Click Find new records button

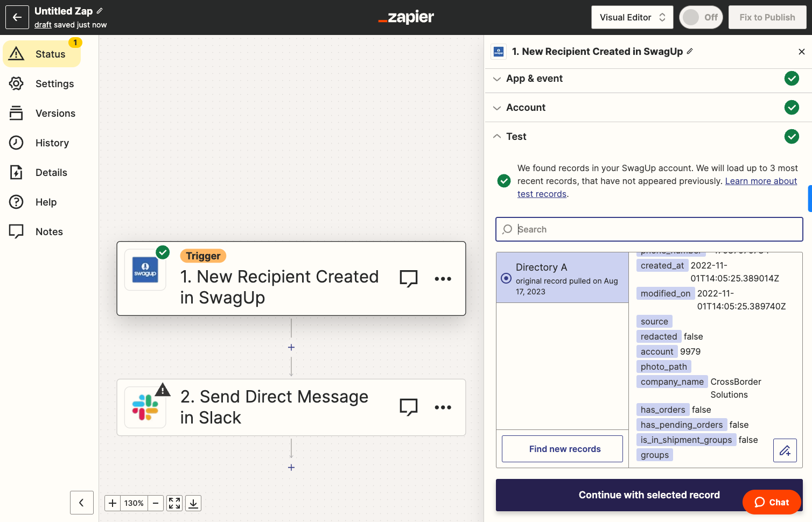[562, 449]
